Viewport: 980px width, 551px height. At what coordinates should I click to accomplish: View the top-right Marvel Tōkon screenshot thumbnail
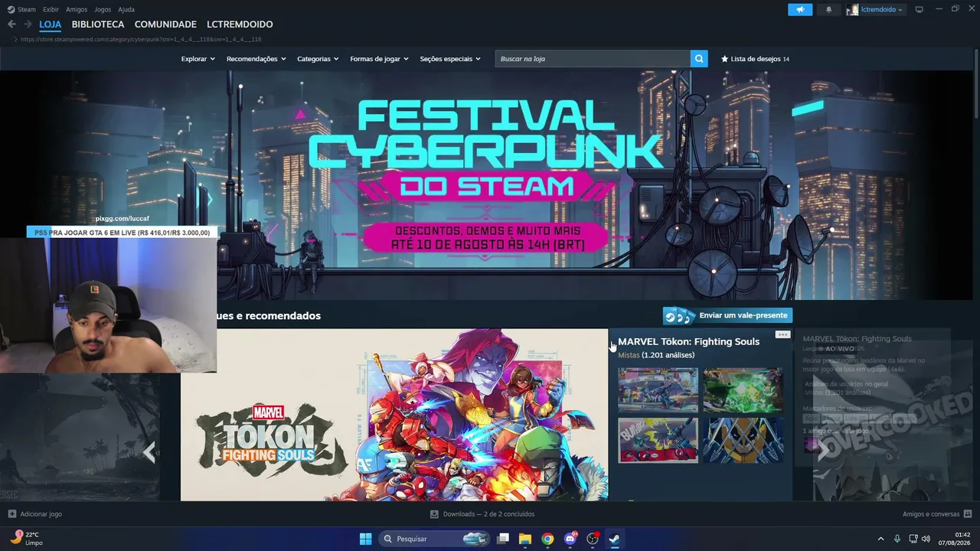[x=743, y=390]
